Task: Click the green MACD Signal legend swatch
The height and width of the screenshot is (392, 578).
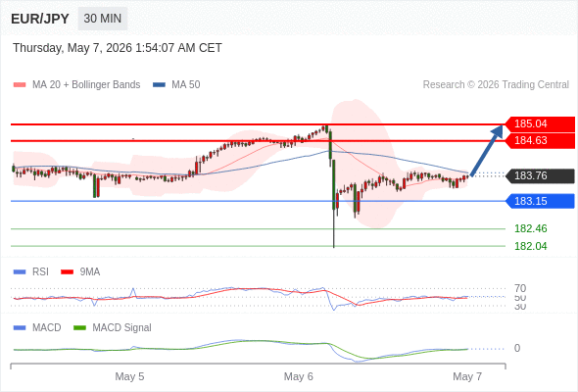Action: [x=79, y=328]
